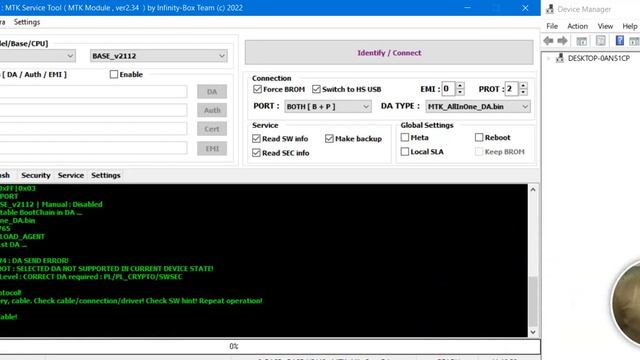
Task: Increase the PROT value with up arrow
Action: click(x=523, y=86)
